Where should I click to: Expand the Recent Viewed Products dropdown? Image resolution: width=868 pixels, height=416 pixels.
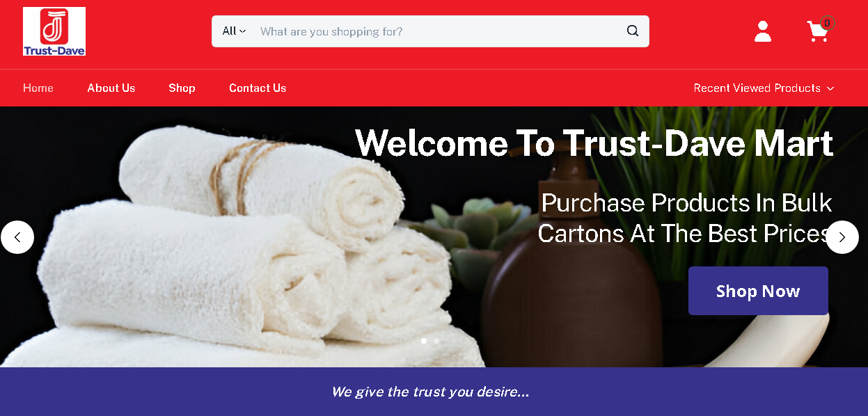click(x=764, y=88)
